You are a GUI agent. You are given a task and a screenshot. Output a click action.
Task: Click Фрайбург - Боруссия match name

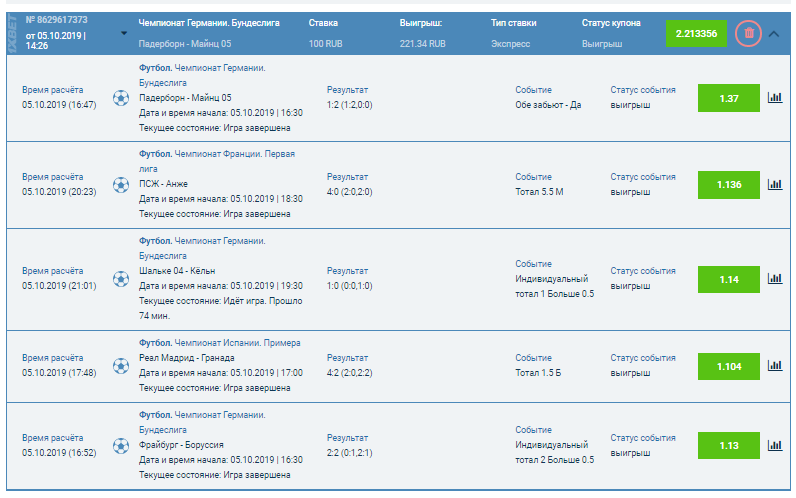click(181, 445)
